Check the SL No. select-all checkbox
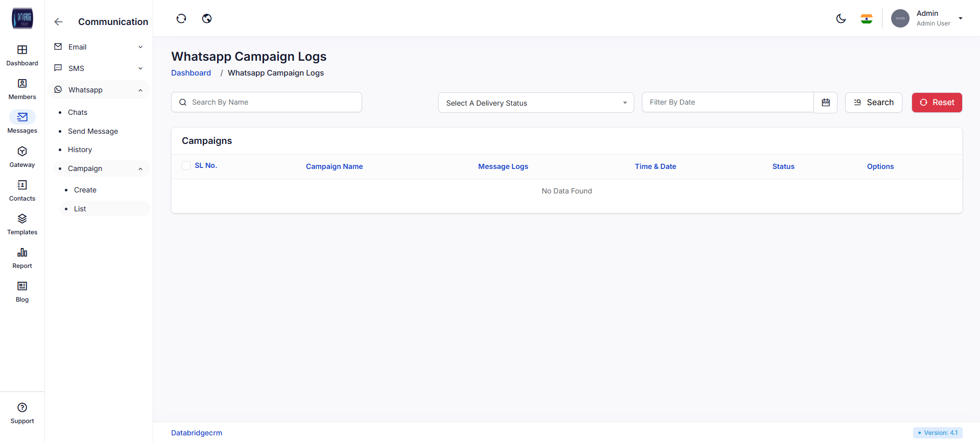Screen dimensions: 980x442 pos(186,166)
